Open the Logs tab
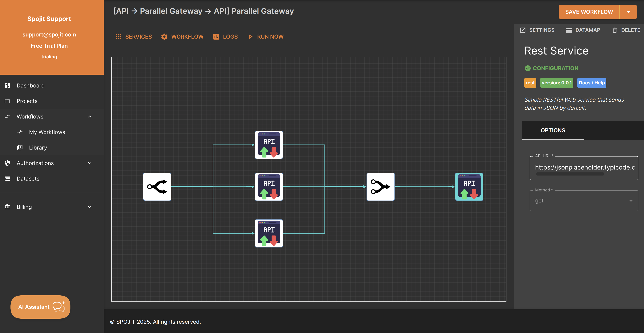The height and width of the screenshot is (333, 644). (x=225, y=37)
